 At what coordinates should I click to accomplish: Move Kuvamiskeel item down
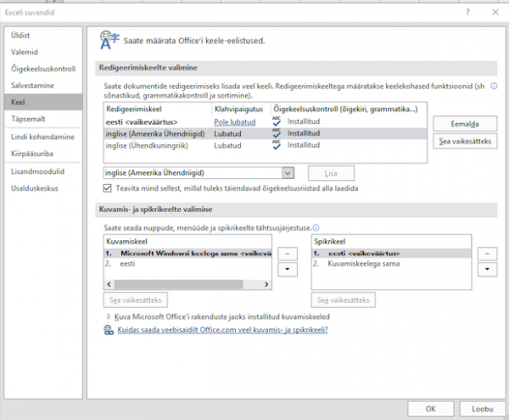point(288,270)
